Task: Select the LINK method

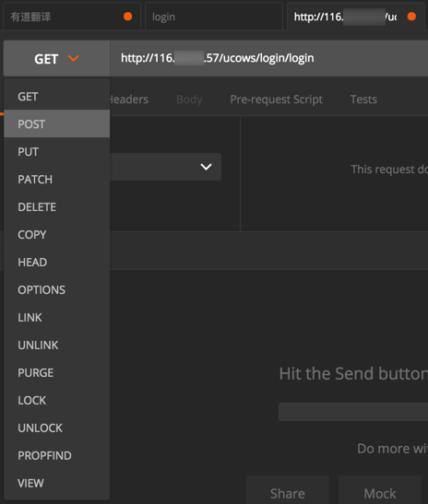Action: [56, 318]
